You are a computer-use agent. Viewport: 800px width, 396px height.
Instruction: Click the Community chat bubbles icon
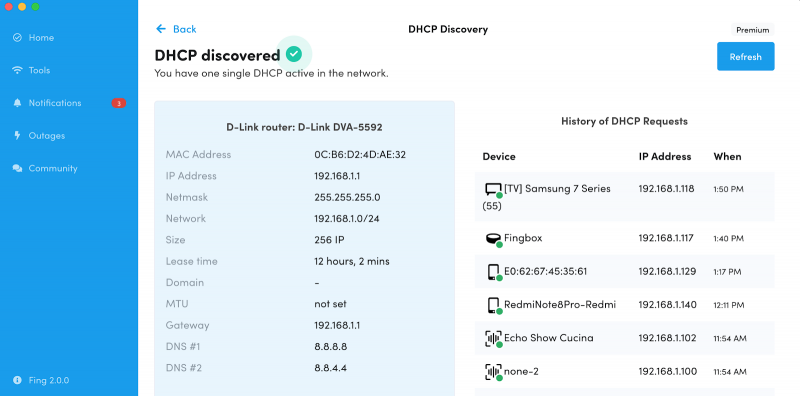coord(17,168)
